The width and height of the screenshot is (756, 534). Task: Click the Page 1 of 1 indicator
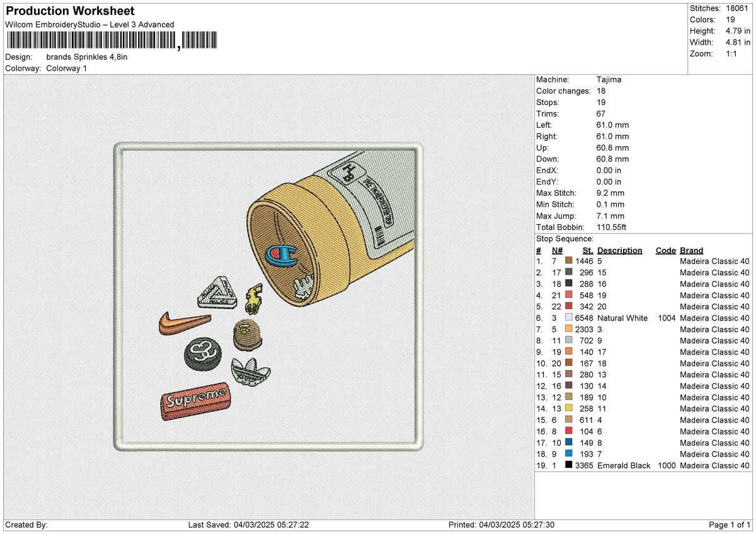730,525
